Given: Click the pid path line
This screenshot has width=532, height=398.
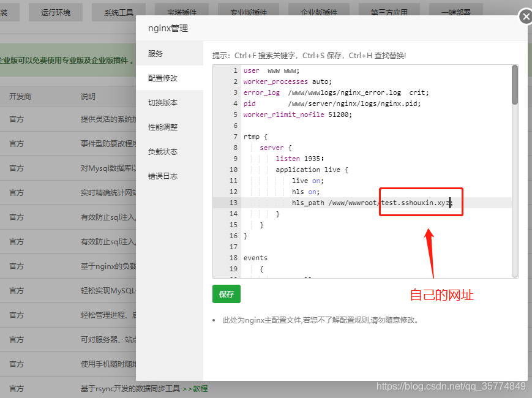Looking at the screenshot, I should pyautogui.click(x=332, y=103).
